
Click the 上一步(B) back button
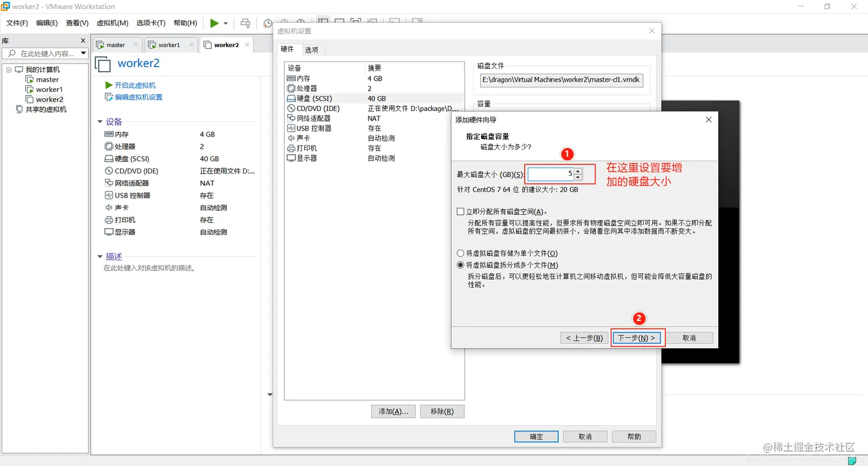pos(584,338)
